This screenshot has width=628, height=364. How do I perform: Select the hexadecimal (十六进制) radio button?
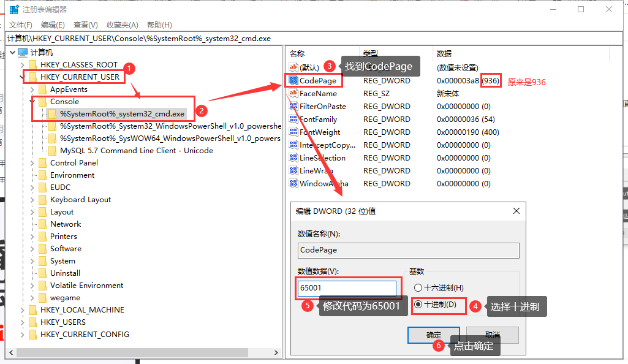tap(418, 287)
